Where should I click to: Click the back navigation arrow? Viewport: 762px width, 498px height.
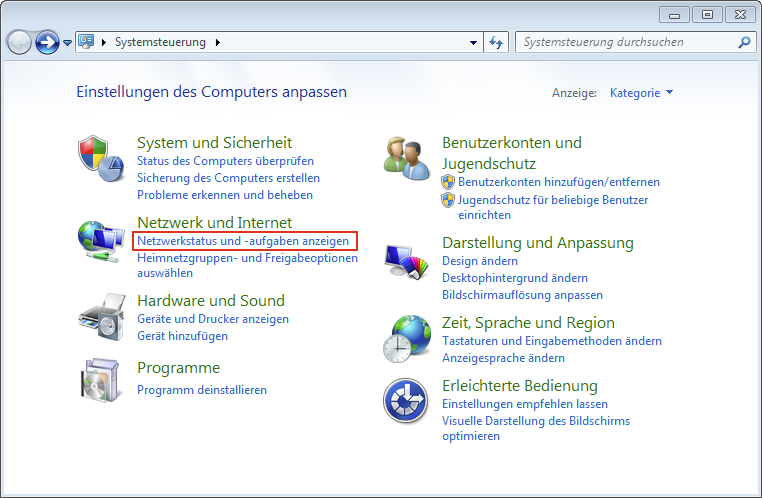coord(19,43)
